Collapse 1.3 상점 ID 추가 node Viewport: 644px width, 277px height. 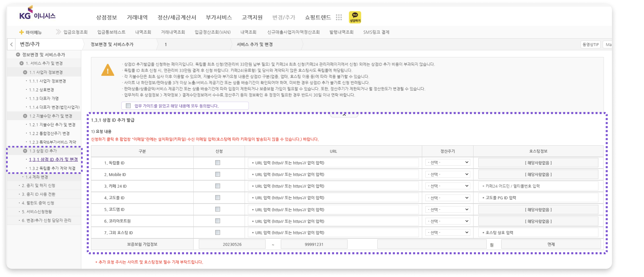pyautogui.click(x=25, y=151)
